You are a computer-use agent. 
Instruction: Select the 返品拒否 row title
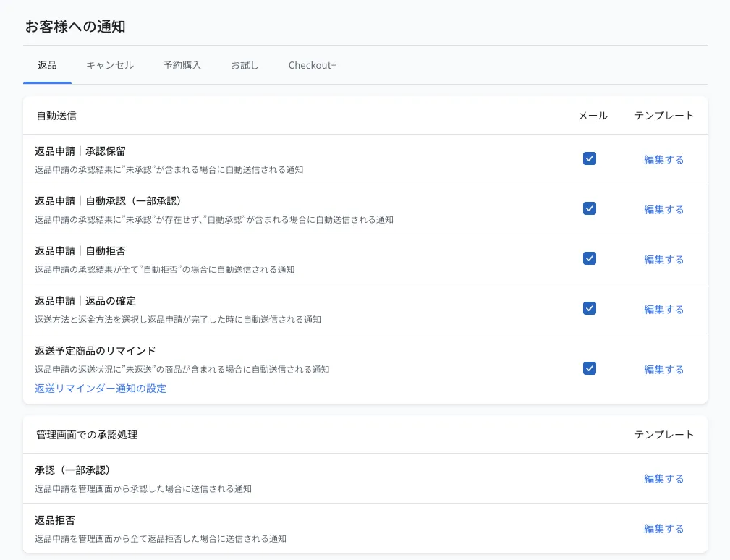(x=55, y=520)
